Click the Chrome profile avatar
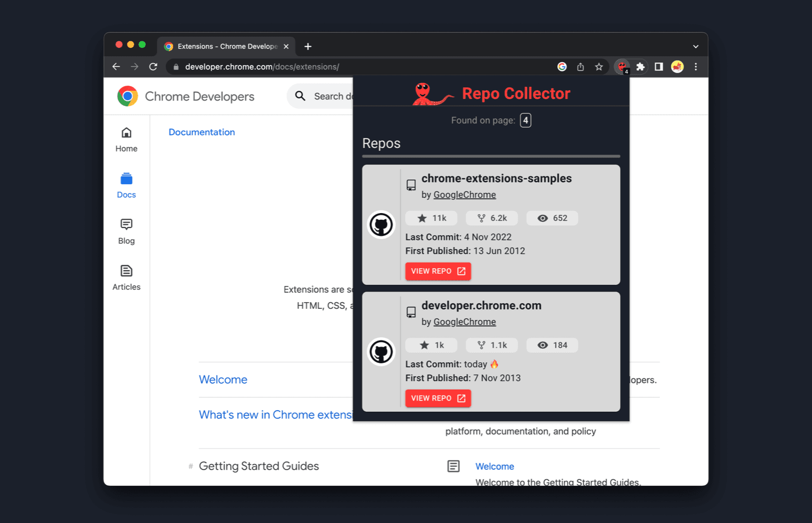 (677, 66)
